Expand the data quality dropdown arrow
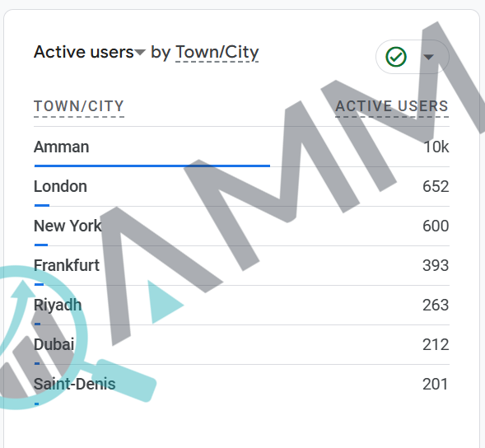Viewport: 485px width, 448px height. [428, 57]
